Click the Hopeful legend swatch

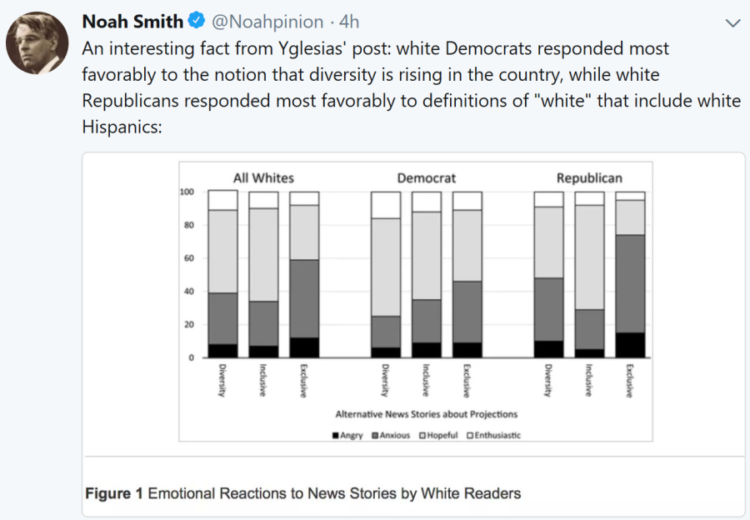click(x=423, y=435)
